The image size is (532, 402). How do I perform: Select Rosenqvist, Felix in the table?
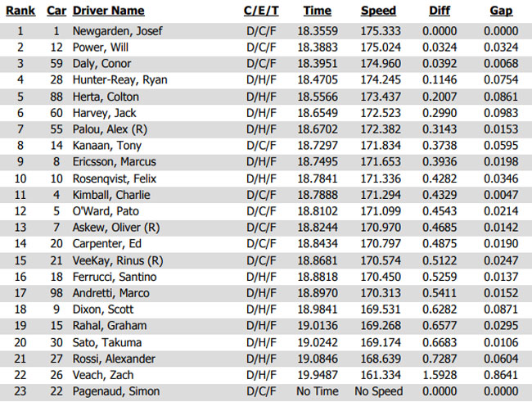pyautogui.click(x=115, y=178)
